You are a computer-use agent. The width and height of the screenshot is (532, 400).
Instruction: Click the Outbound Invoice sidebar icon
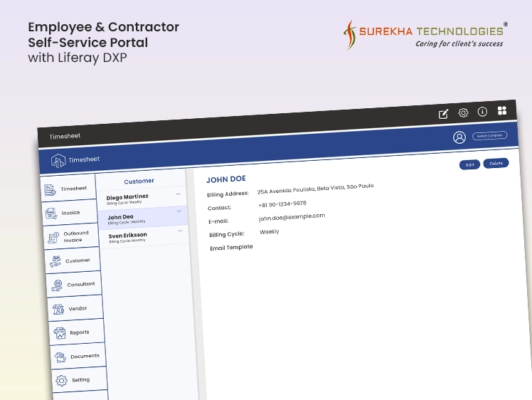pyautogui.click(x=53, y=238)
